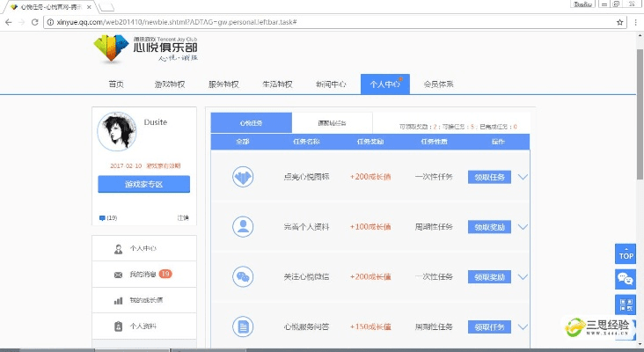Click the 点亮心悦图标 task icon

pos(243,177)
